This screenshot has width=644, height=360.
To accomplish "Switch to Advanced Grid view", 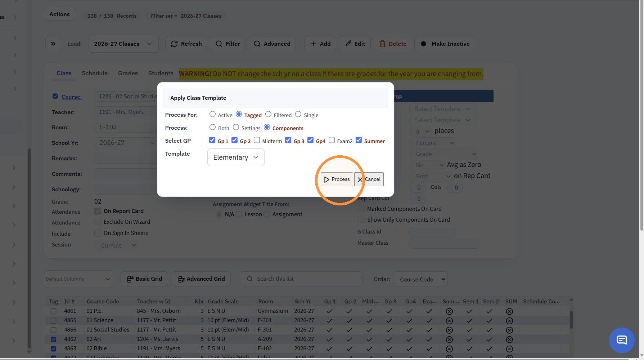I will 201,279.
